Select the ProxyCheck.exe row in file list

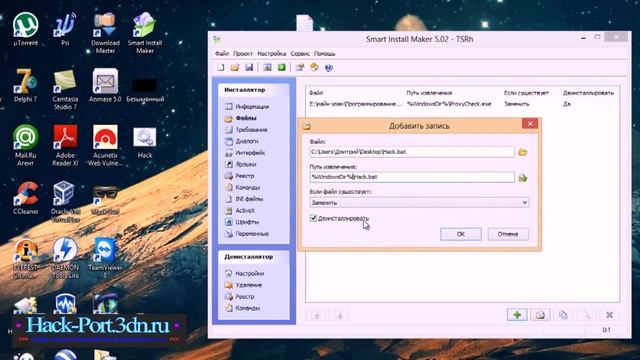coord(462,104)
